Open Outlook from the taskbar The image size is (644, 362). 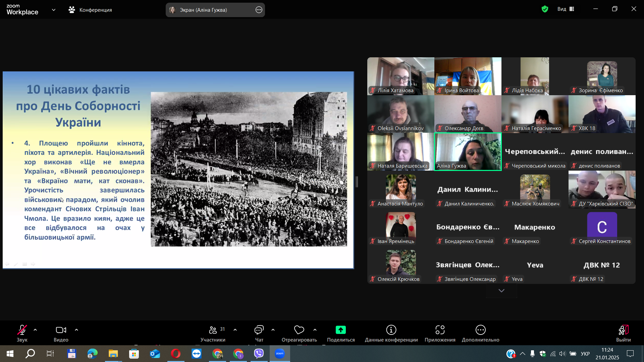[x=155, y=354]
